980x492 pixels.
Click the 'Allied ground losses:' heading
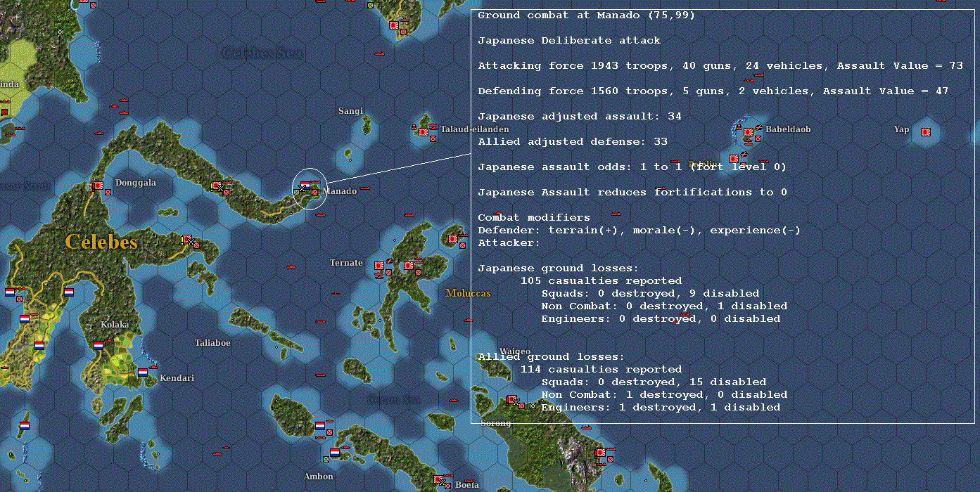pos(552,357)
